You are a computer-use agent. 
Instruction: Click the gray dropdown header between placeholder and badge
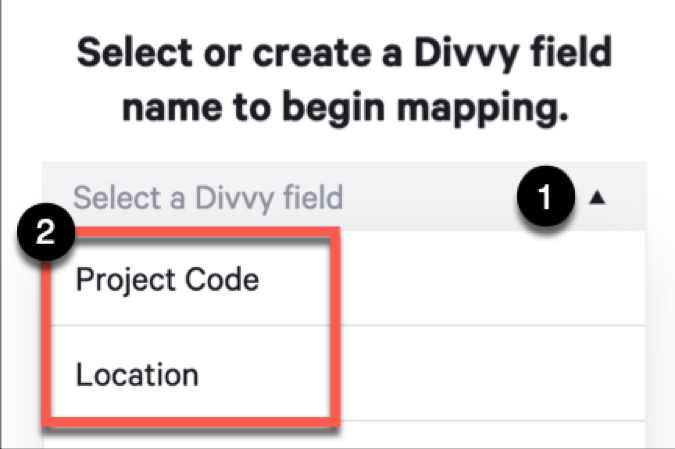click(430, 198)
